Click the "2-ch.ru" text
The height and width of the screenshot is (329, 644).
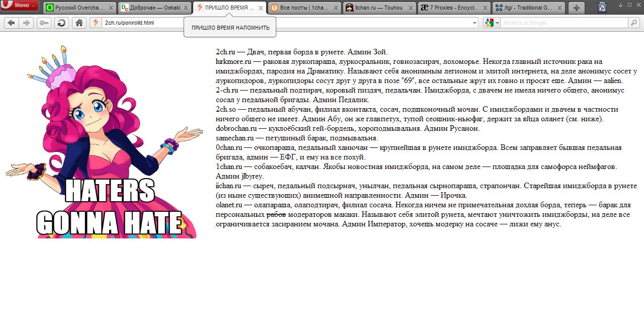pyautogui.click(x=227, y=90)
